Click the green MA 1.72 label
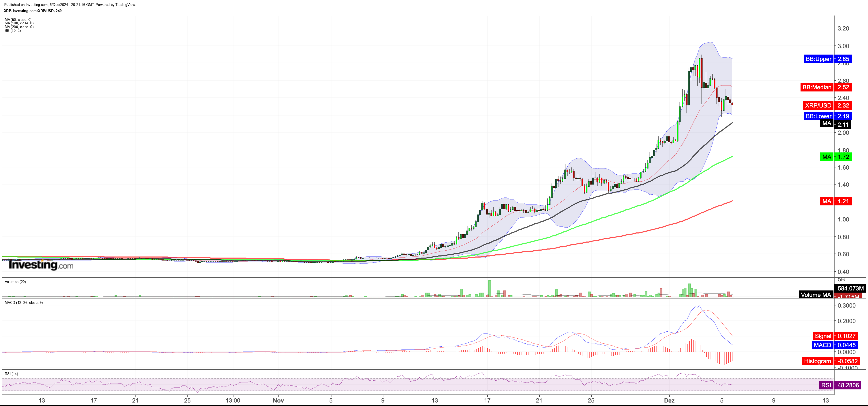The width and height of the screenshot is (868, 406). pyautogui.click(x=836, y=157)
